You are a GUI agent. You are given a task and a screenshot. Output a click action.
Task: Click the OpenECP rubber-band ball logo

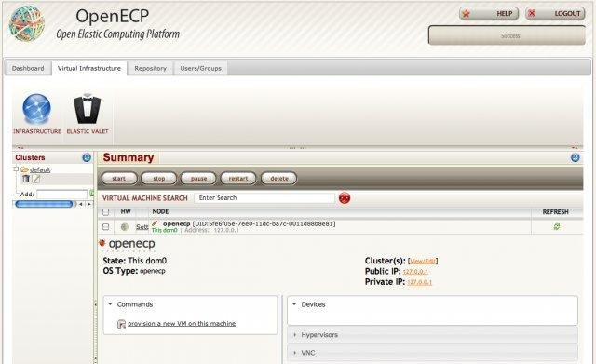coord(27,23)
